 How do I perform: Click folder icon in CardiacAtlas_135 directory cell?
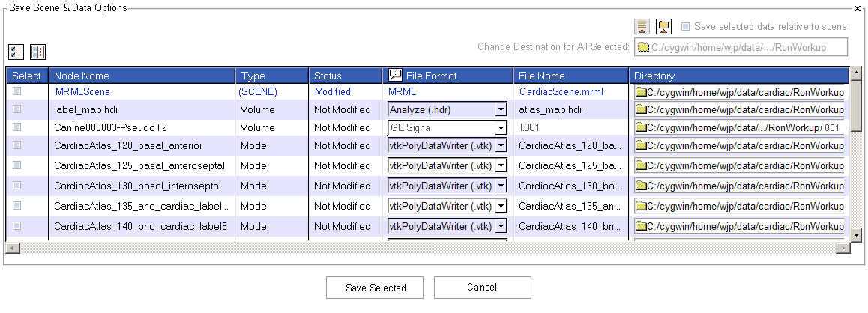coord(641,206)
